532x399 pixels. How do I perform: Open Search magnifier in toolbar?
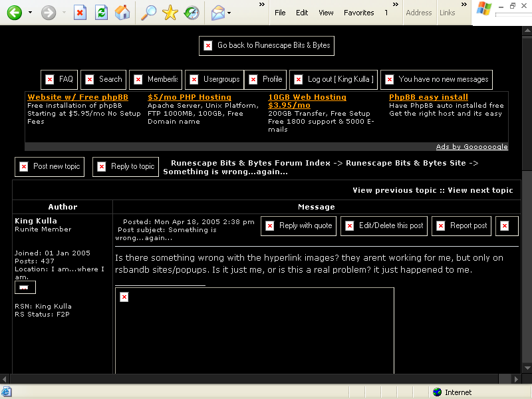pos(148,13)
